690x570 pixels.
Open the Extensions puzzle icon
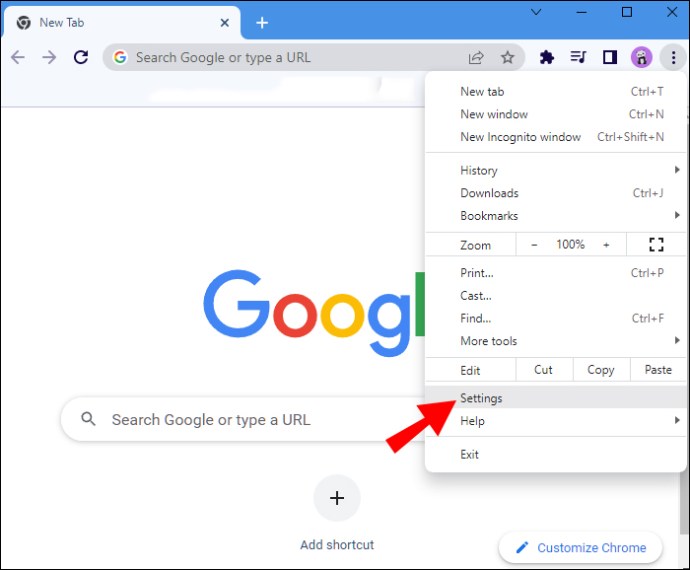[547, 57]
